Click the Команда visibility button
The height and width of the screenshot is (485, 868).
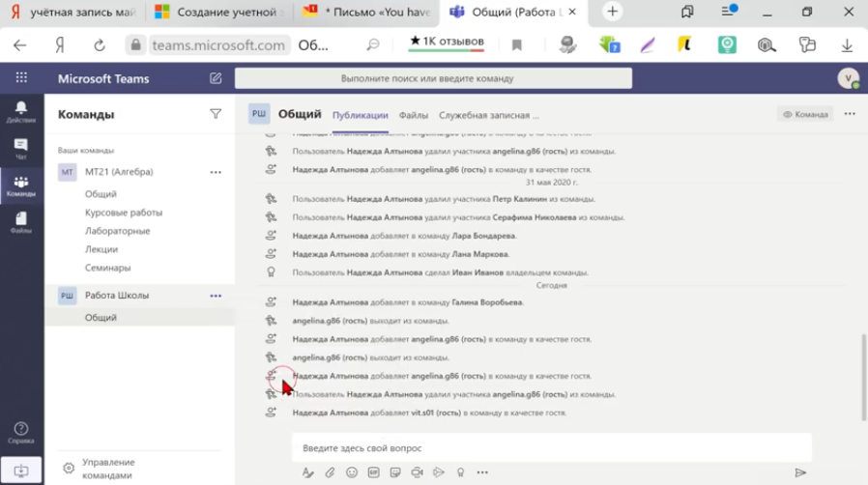[x=805, y=114]
